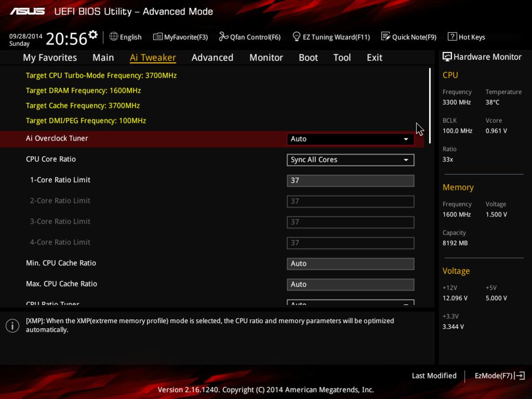
Task: Switch to EzMode(F7)
Action: pyautogui.click(x=494, y=376)
